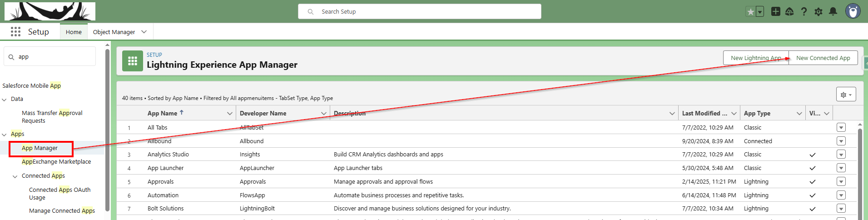The height and width of the screenshot is (220, 868).
Task: Switch to the Home tab
Action: pos(74,32)
